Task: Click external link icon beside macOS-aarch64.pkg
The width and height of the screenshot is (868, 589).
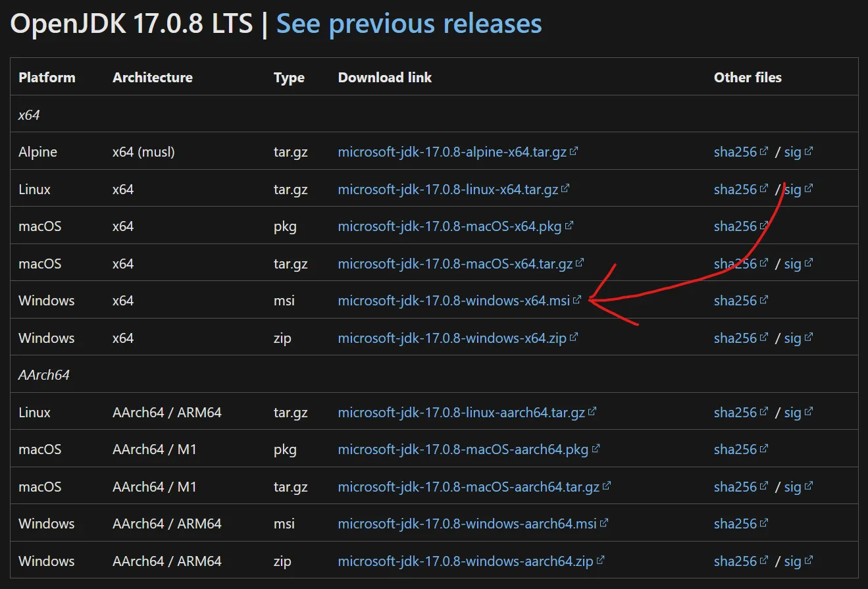Action: coord(595,448)
